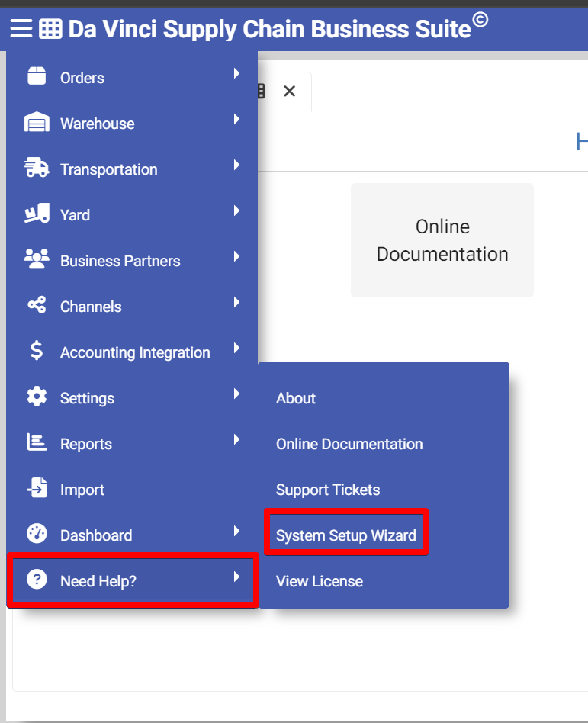Click the Orders box icon
The width and height of the screenshot is (588, 723).
[37, 76]
